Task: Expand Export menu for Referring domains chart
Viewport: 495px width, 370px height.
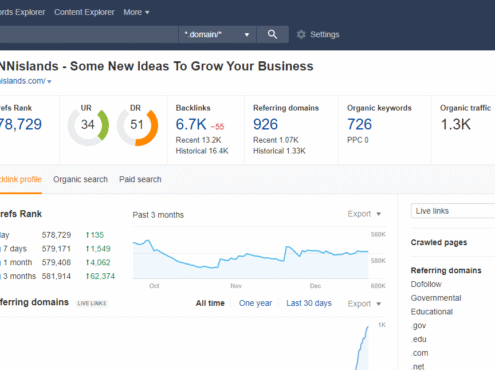Action: pos(364,304)
